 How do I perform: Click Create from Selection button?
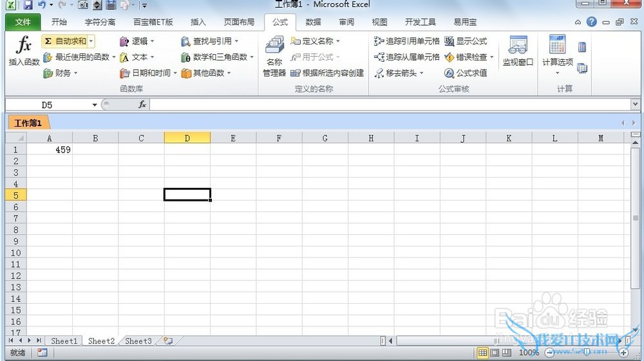click(x=327, y=73)
